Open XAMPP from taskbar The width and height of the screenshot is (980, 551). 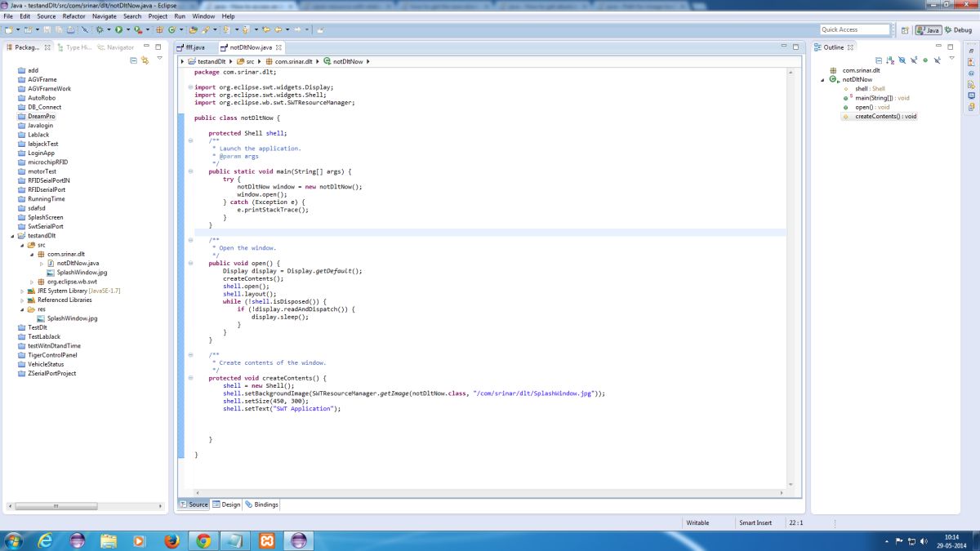[266, 540]
